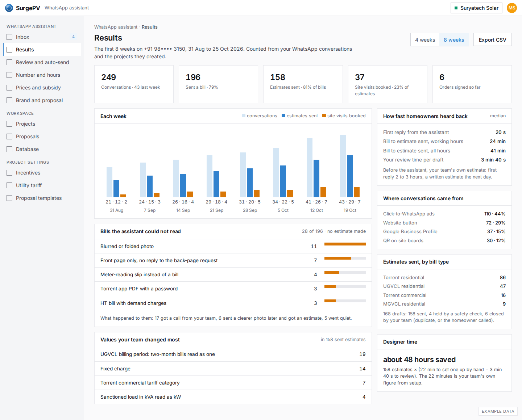Click the Incentives sidebar icon
This screenshot has height=420, width=522.
coord(9,173)
